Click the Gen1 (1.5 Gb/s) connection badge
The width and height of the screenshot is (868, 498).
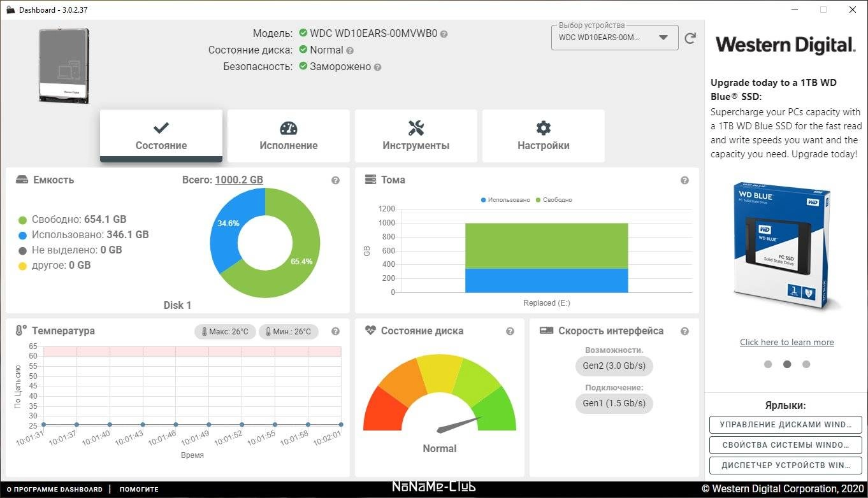tap(614, 403)
